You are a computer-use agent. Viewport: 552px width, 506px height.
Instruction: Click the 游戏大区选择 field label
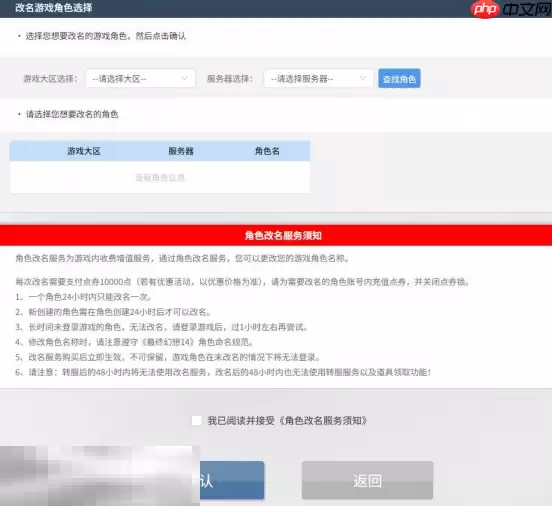click(50, 79)
